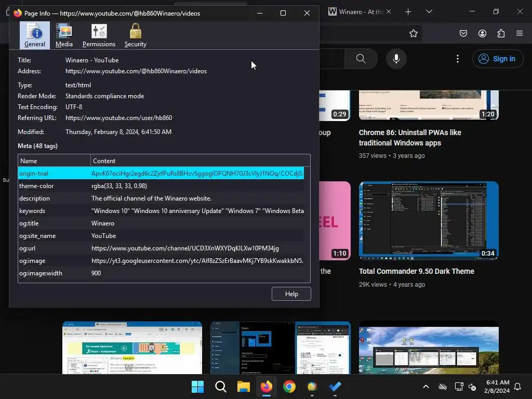This screenshot has width=532, height=399.
Task: Close the Winaero browser tab
Action: click(x=389, y=11)
